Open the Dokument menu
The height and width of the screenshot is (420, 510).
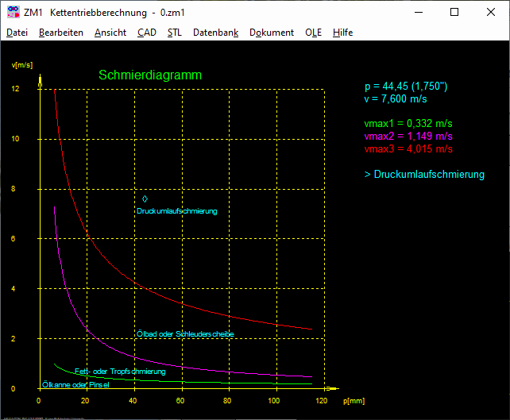[x=271, y=33]
